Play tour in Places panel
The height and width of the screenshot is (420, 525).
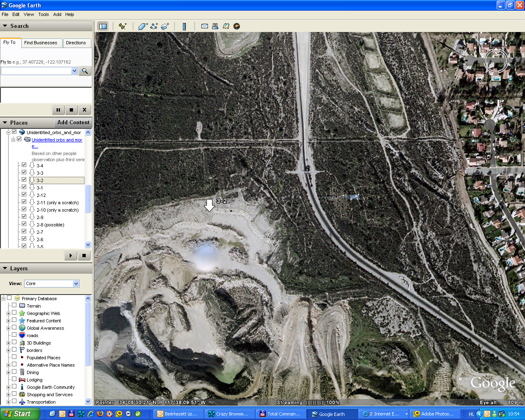click(71, 256)
